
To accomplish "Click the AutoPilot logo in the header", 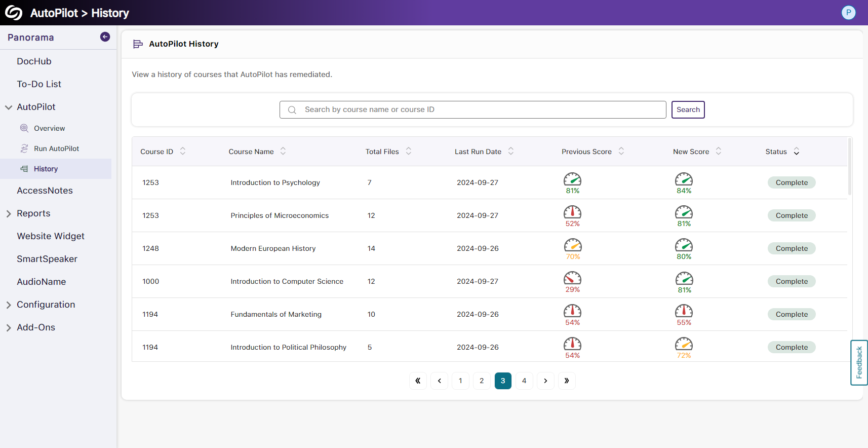I will pyautogui.click(x=14, y=13).
